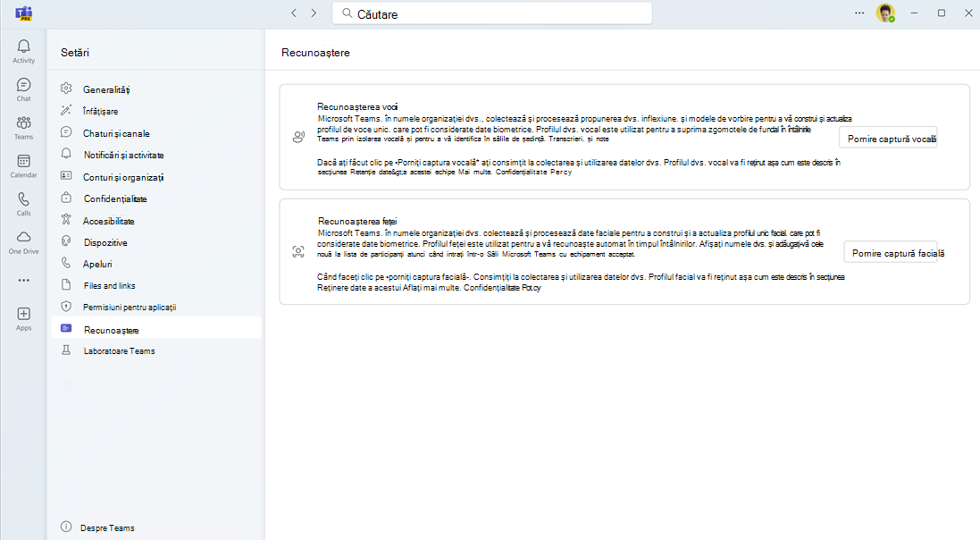Open Apeluri settings
This screenshot has width=980, height=540.
156,264
